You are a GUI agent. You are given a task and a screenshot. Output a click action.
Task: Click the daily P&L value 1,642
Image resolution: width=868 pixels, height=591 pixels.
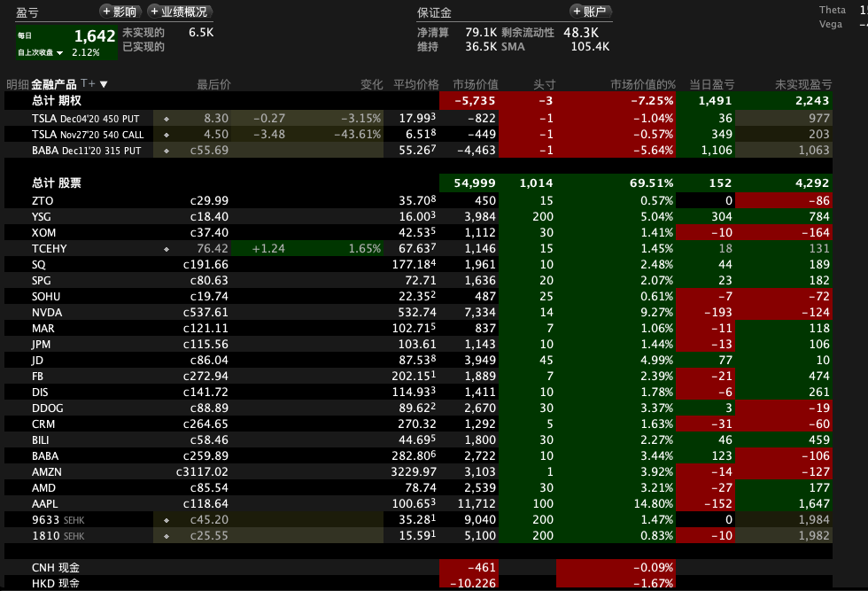[95, 36]
